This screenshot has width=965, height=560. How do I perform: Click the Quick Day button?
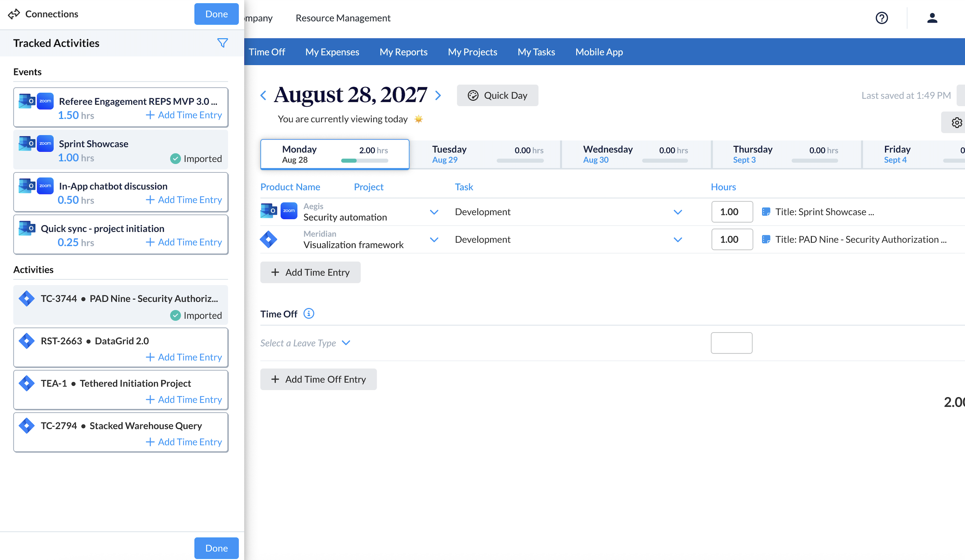[x=497, y=95]
